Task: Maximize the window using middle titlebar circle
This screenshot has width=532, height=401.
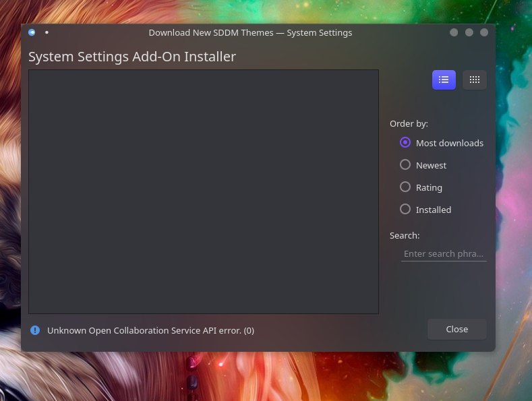Action: [469, 32]
